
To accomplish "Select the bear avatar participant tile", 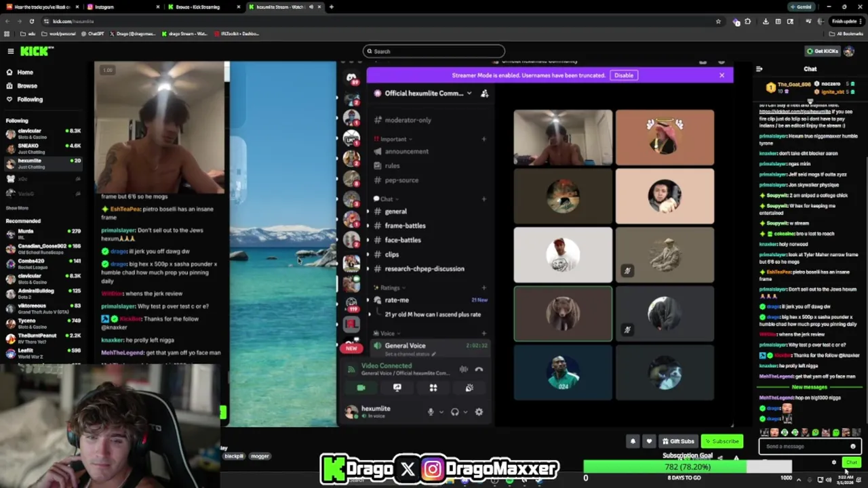I will click(563, 314).
